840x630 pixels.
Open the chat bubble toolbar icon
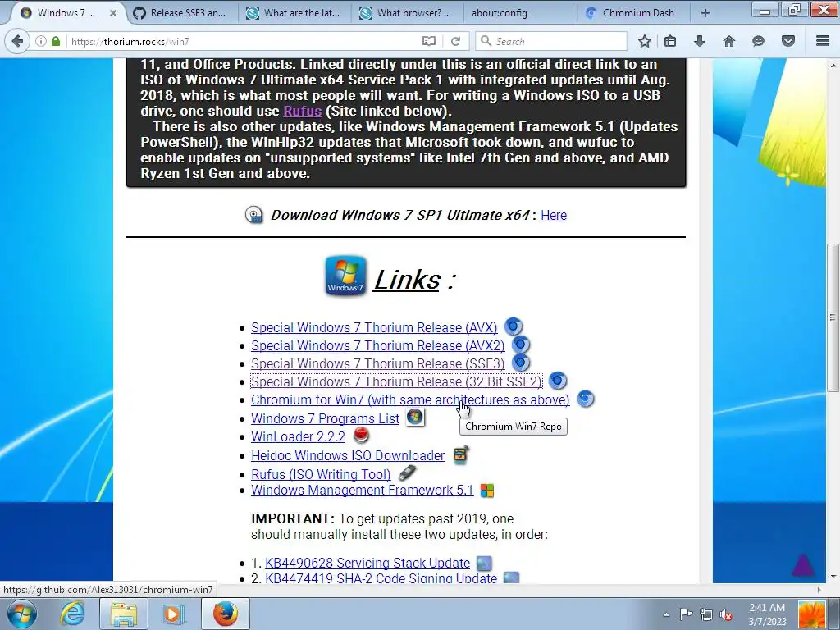(758, 41)
